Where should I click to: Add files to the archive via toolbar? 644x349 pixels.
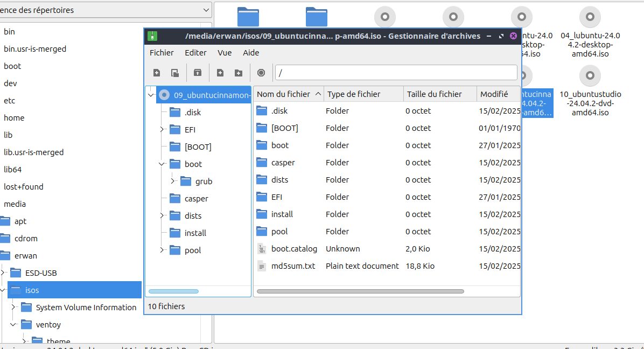point(220,73)
